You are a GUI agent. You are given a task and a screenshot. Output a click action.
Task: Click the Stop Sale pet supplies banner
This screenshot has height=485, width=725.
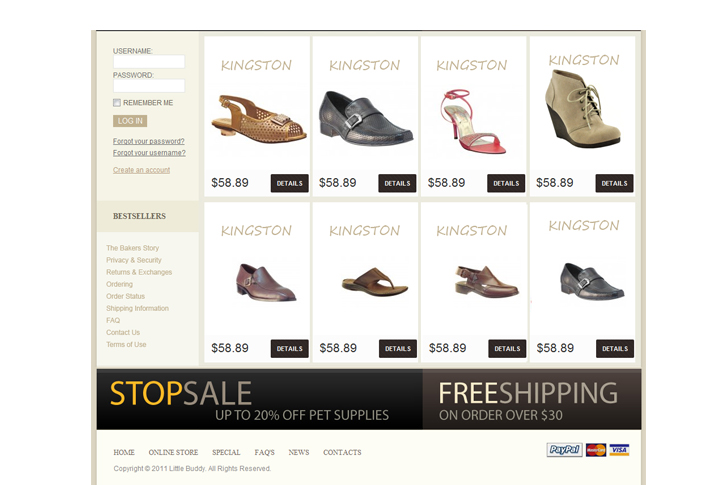coord(259,399)
